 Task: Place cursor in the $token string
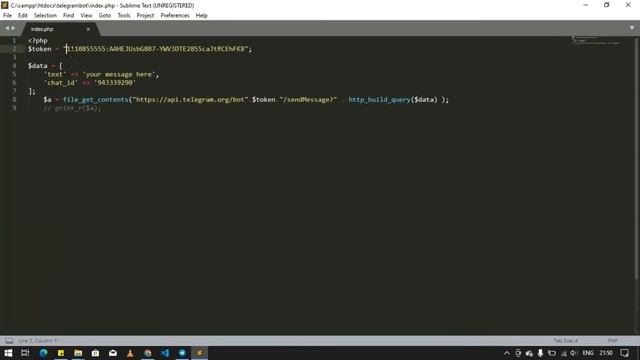(x=157, y=49)
